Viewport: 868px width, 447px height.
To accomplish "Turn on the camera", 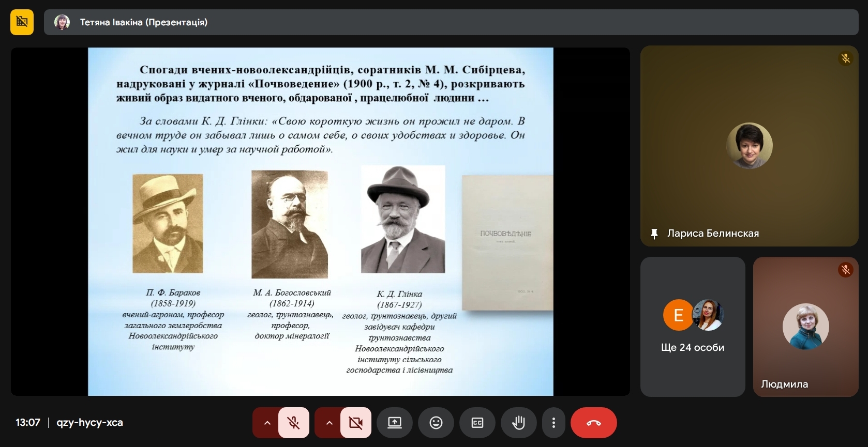I will [x=355, y=423].
